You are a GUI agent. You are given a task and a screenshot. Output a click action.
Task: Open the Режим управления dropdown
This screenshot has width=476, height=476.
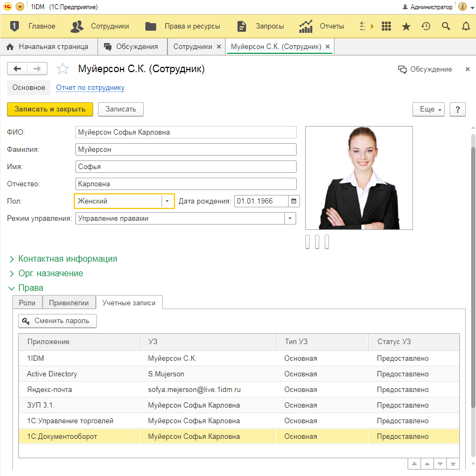(290, 219)
